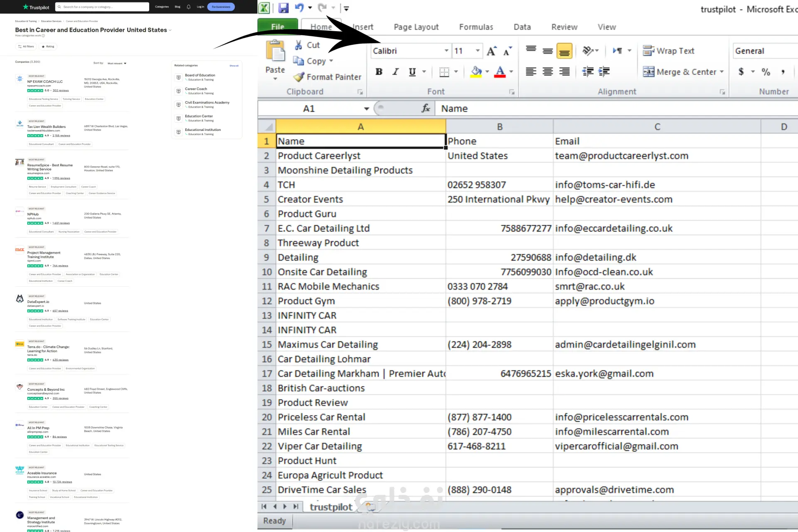Screen dimensions: 798x532
Task: Open the Copy options dropdown arrow
Action: tap(331, 61)
